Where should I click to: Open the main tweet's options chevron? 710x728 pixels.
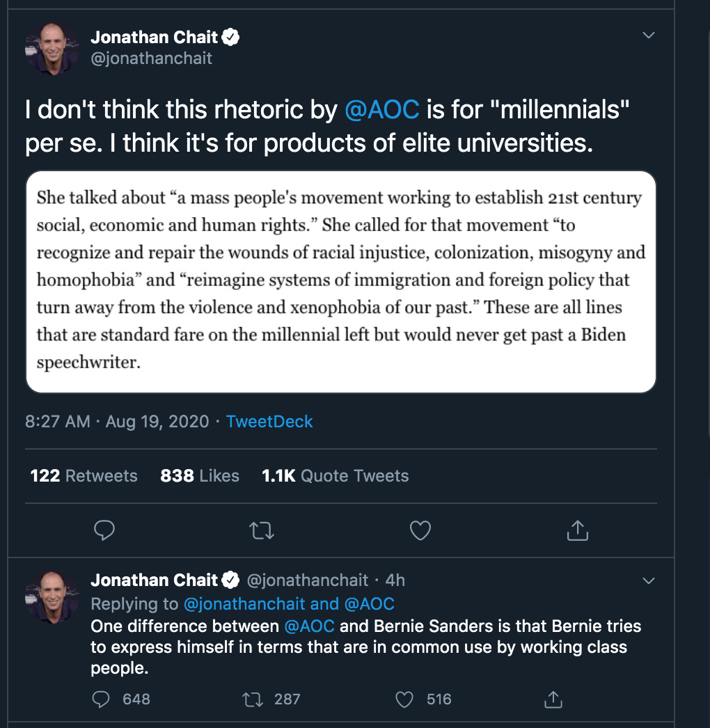click(648, 35)
